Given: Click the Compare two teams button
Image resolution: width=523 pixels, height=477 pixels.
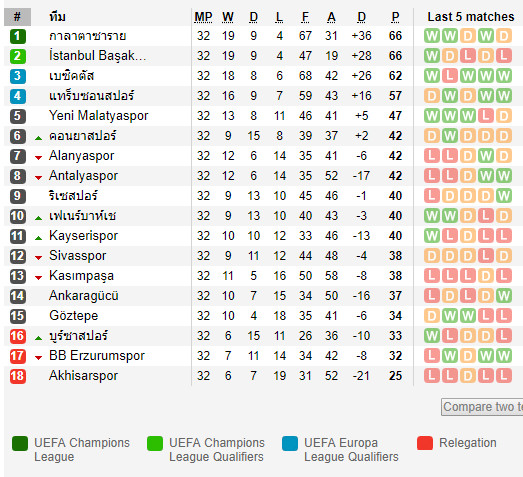Looking at the screenshot, I should [x=482, y=407].
